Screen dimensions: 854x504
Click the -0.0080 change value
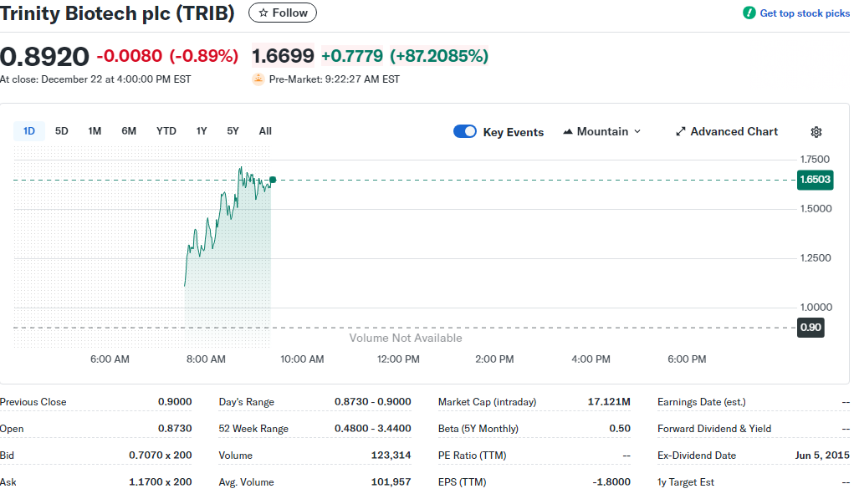(x=129, y=55)
